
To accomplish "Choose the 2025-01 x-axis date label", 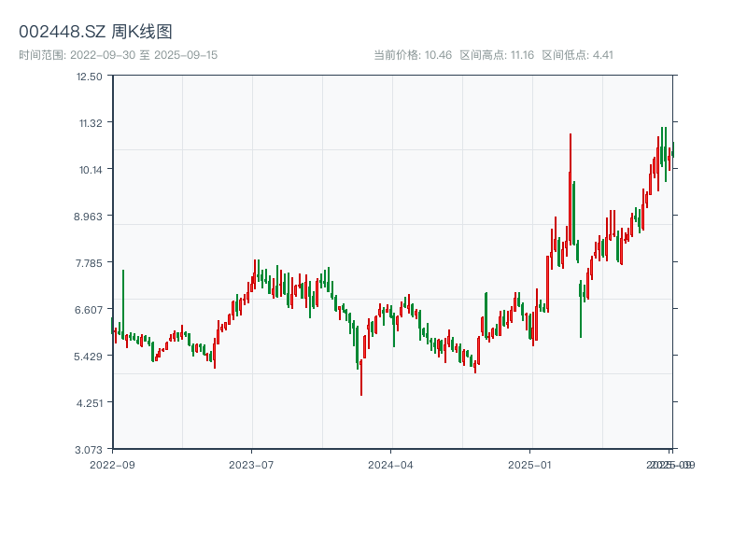I will [x=531, y=464].
